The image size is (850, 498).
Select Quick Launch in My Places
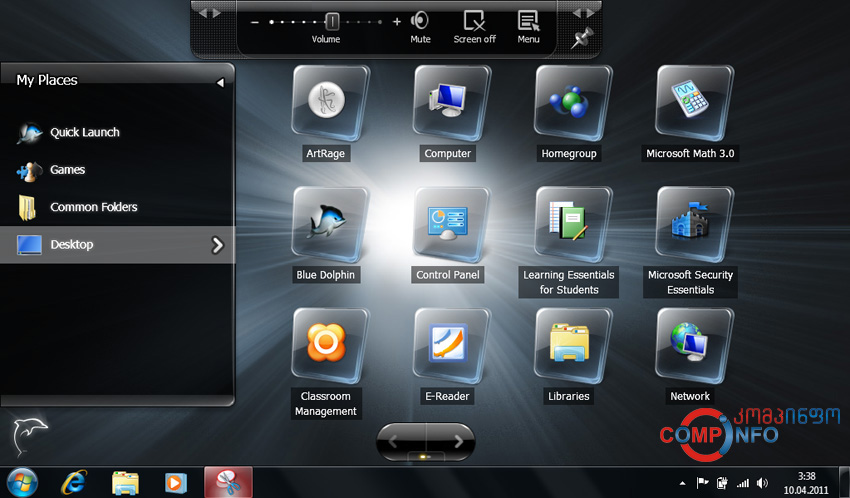point(118,132)
